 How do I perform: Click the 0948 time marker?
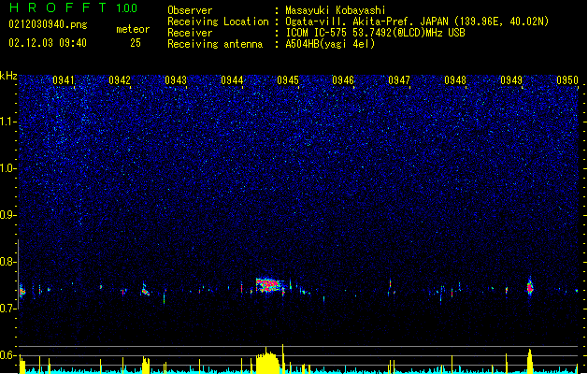(x=455, y=80)
